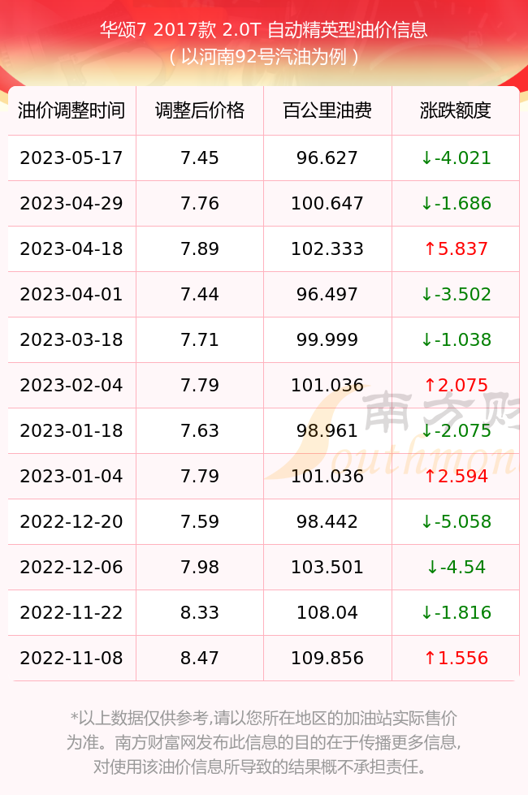Image resolution: width=528 pixels, height=812 pixels.
Task: Click the date 2023-05-17 cell
Action: 71,158
